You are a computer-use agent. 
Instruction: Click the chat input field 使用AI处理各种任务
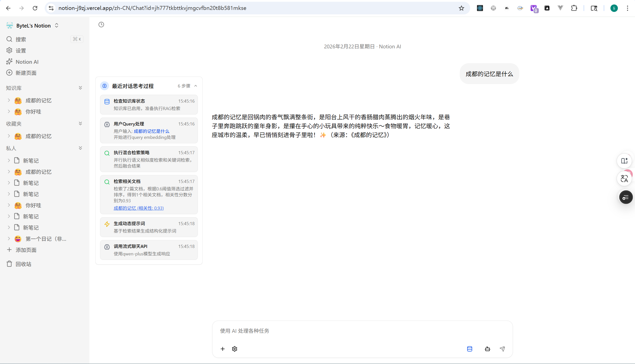[300, 331]
